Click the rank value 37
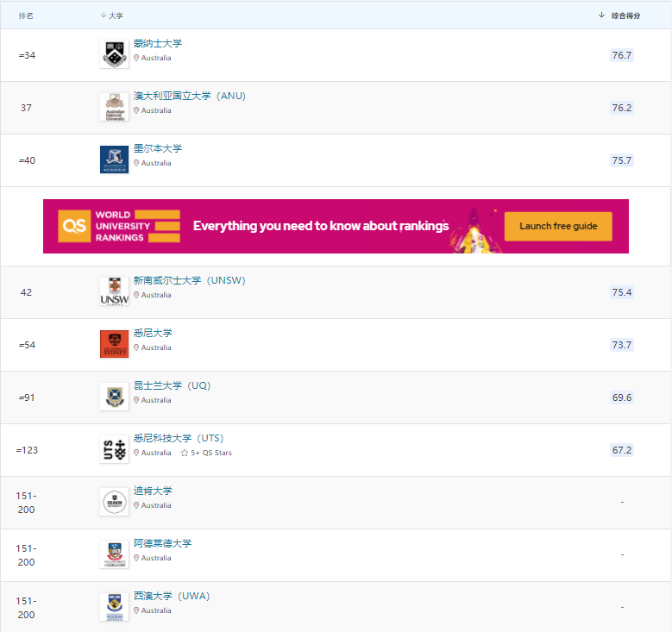672x632 pixels. (x=26, y=108)
